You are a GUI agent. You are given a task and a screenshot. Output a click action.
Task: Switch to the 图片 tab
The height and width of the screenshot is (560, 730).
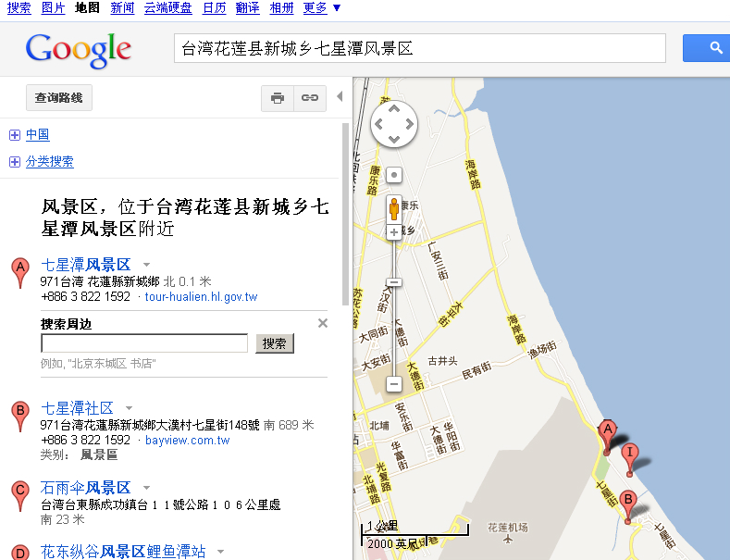coord(53,7)
